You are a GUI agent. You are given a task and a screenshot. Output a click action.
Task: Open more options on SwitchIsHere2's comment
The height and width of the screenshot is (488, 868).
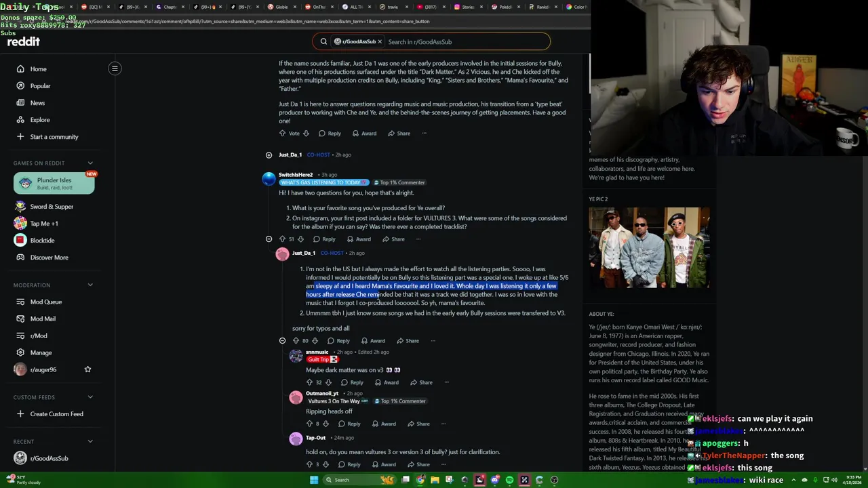pyautogui.click(x=418, y=239)
